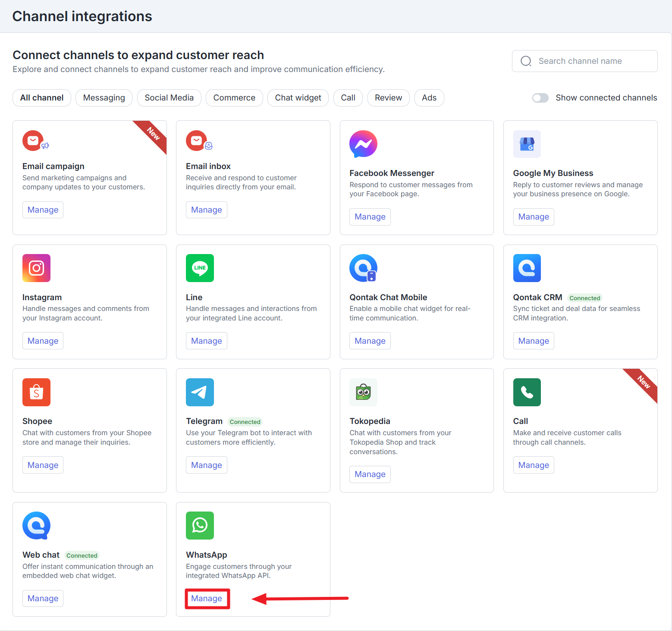672x631 pixels.
Task: Click the Telegram logo
Action: 200,392
